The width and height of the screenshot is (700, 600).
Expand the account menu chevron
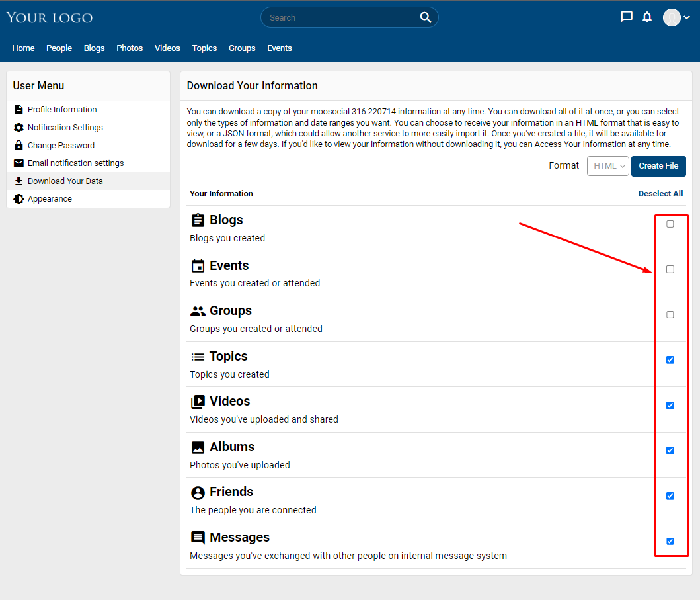click(x=687, y=17)
